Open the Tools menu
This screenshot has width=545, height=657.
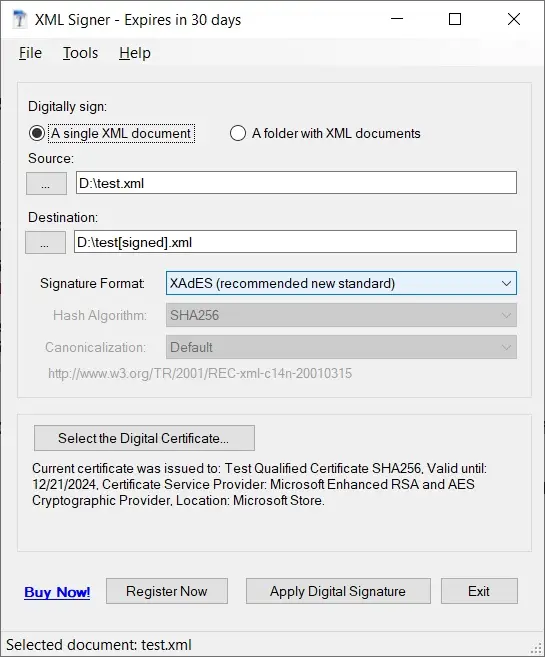pos(80,53)
